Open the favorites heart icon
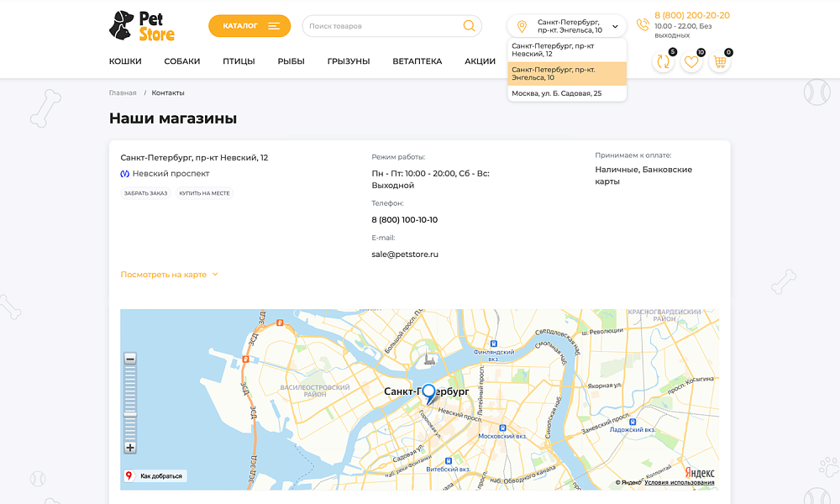The image size is (840, 504). 691,61
